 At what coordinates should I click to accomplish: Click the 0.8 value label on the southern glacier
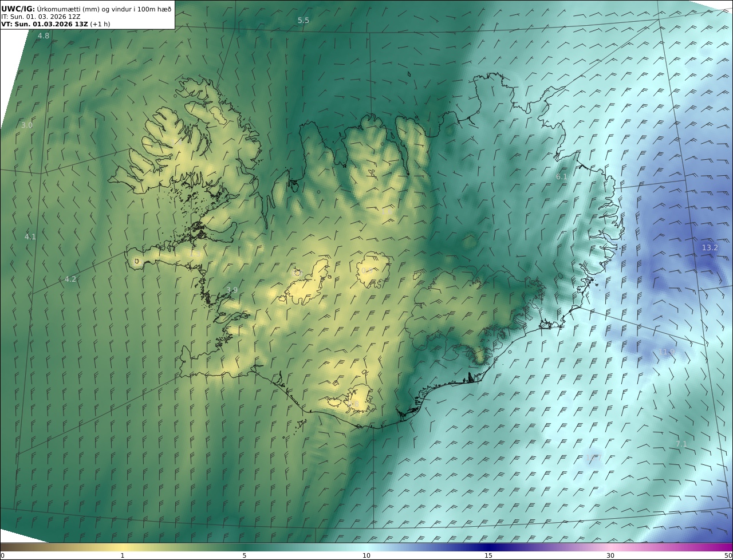click(354, 405)
